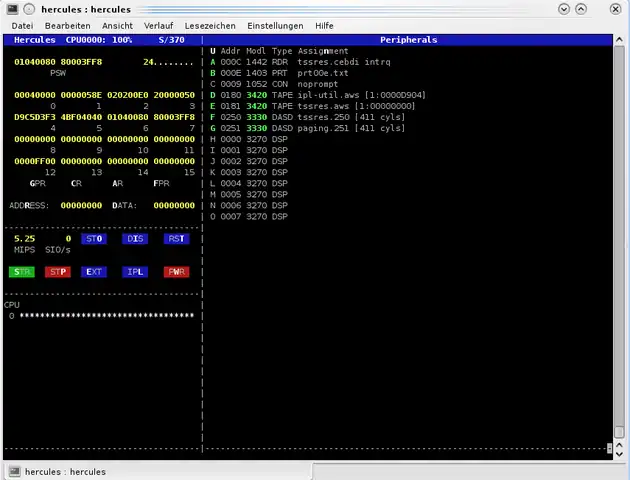Image resolution: width=630 pixels, height=480 pixels.
Task: Open the Hilfe menu
Action: coord(324,25)
